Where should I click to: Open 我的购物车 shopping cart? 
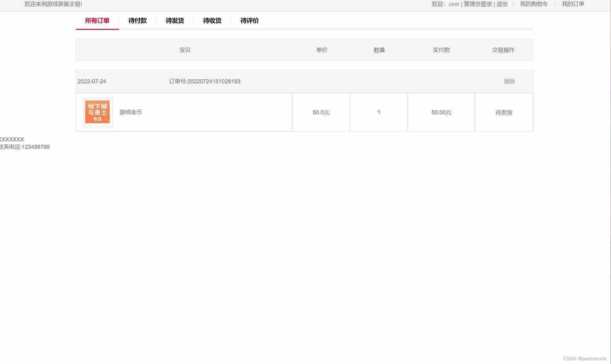click(x=534, y=4)
